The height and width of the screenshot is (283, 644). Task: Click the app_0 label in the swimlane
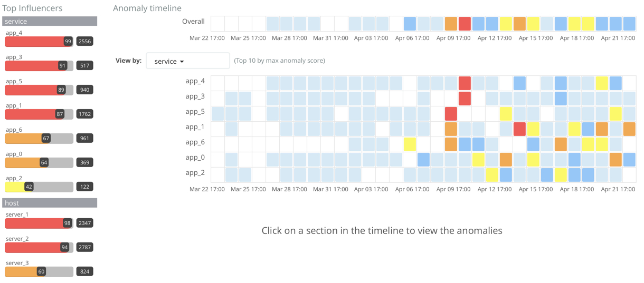195,158
